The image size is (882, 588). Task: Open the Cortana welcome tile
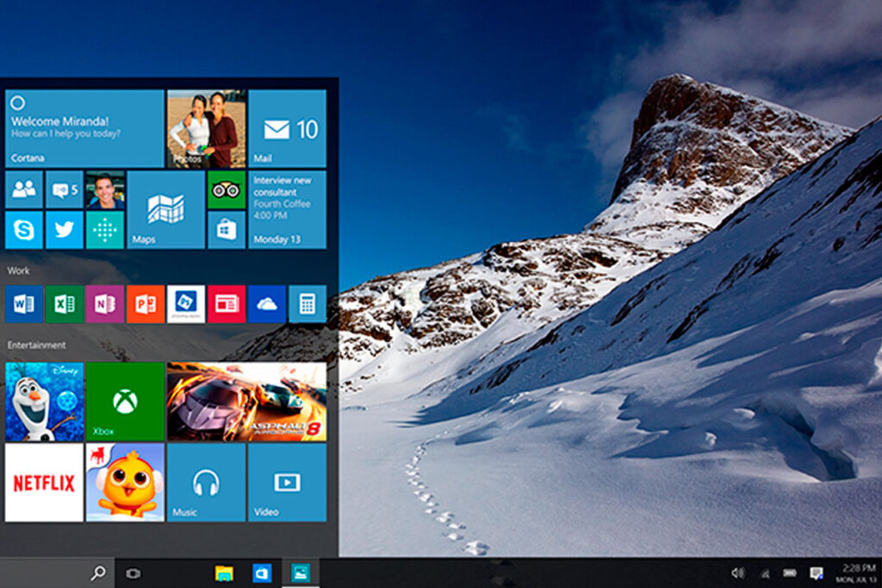click(84, 129)
